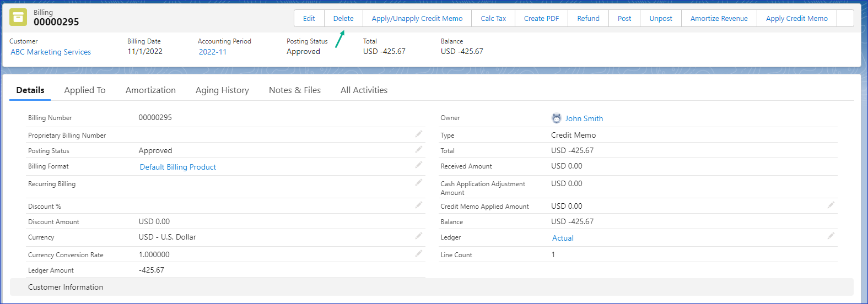This screenshot has width=868, height=304.
Task: Click the yellow Billing record icon
Action: [18, 17]
